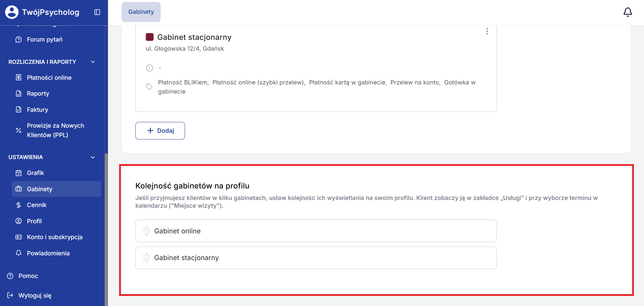Click the maroon color square of Gabinet stacjonarny

click(x=150, y=37)
